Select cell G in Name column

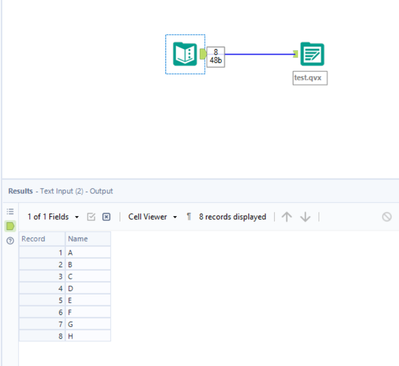tap(88, 324)
